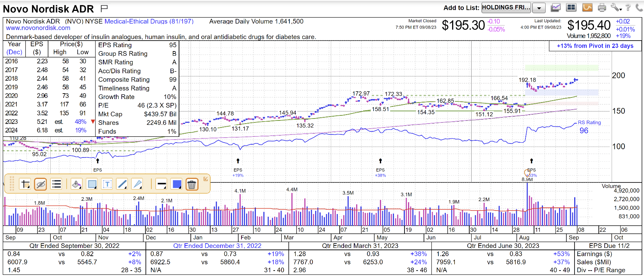Click the Volume 1,952,800 text
The width and height of the screenshot is (644, 276).
coord(589,36)
